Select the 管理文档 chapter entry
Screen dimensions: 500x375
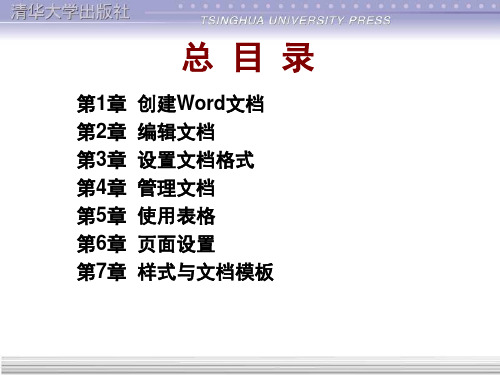tap(176, 188)
